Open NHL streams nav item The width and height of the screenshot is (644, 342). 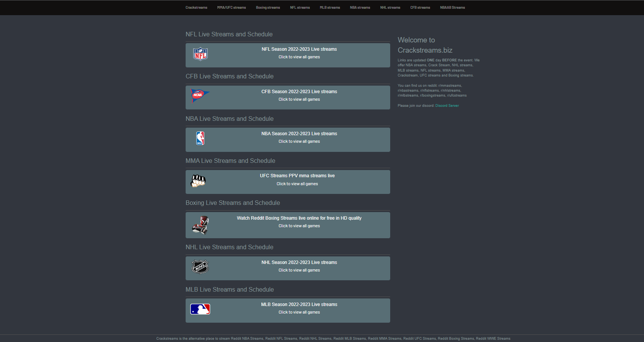point(390,8)
